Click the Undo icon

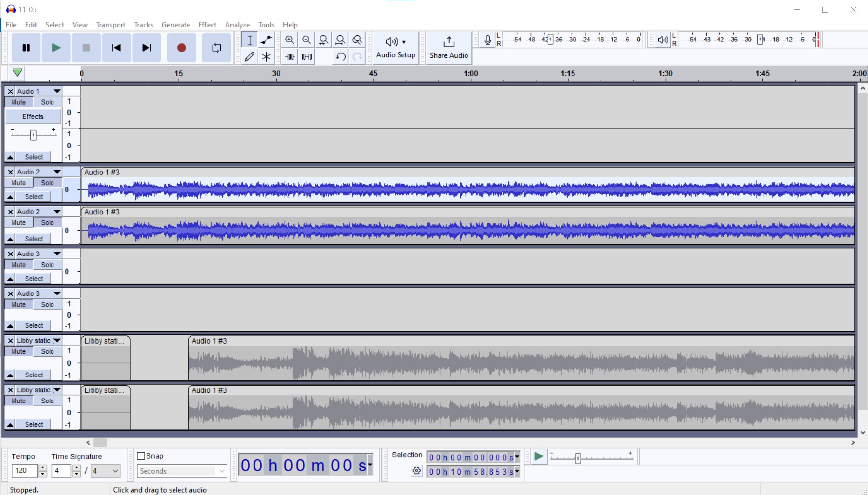340,56
